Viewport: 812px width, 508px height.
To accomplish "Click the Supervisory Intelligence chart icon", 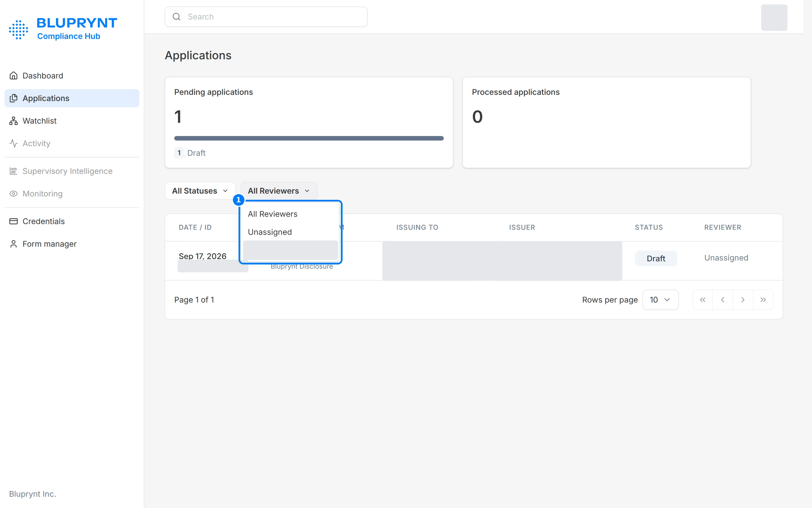I will (14, 171).
